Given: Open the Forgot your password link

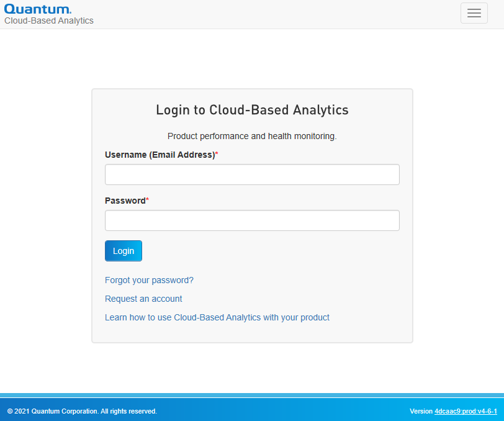Looking at the screenshot, I should (149, 281).
